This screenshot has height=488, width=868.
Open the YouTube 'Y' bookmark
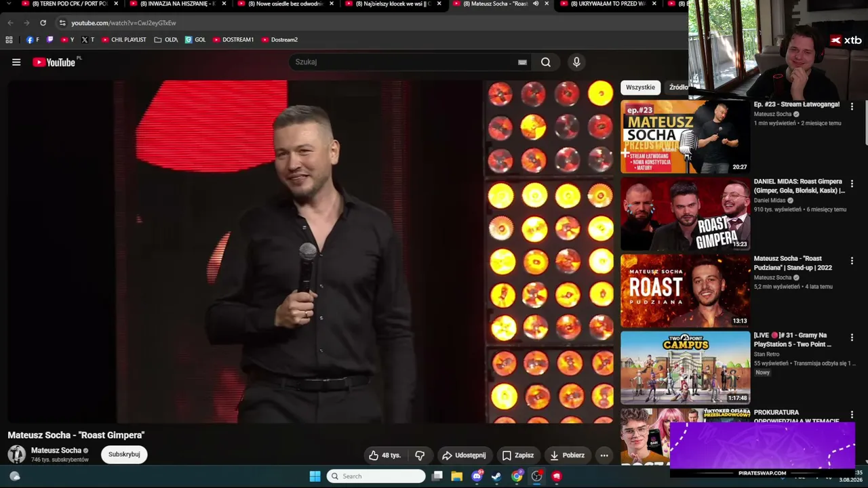68,40
